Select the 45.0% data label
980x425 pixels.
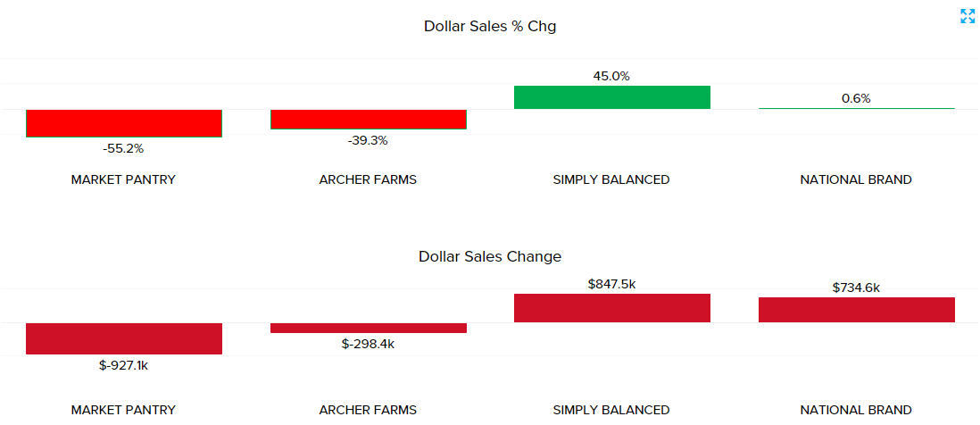click(611, 76)
